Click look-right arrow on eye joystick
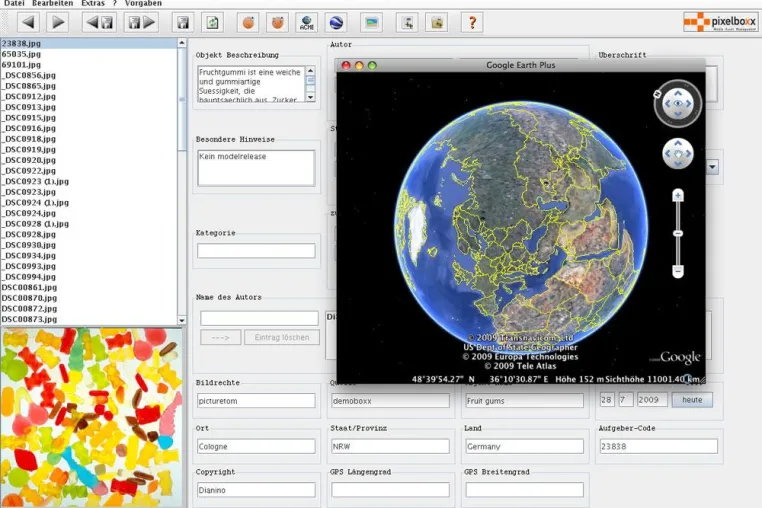Image resolution: width=762 pixels, height=508 pixels. pos(689,104)
